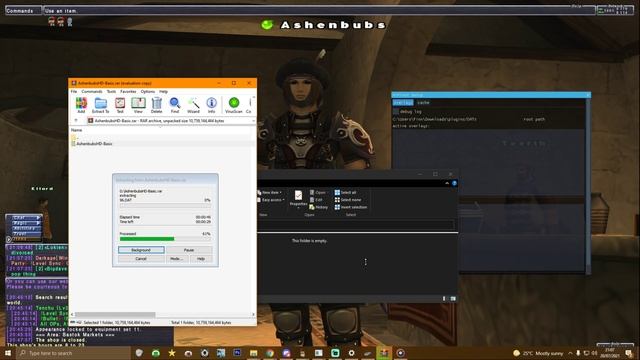This screenshot has height=360, width=640.
Task: Open New item dropdown in File Explorer
Action: pyautogui.click(x=270, y=193)
